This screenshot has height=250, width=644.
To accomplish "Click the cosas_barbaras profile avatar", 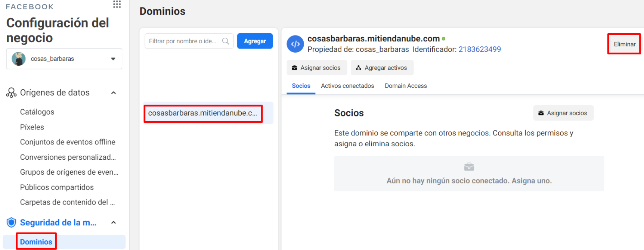I will 19,59.
